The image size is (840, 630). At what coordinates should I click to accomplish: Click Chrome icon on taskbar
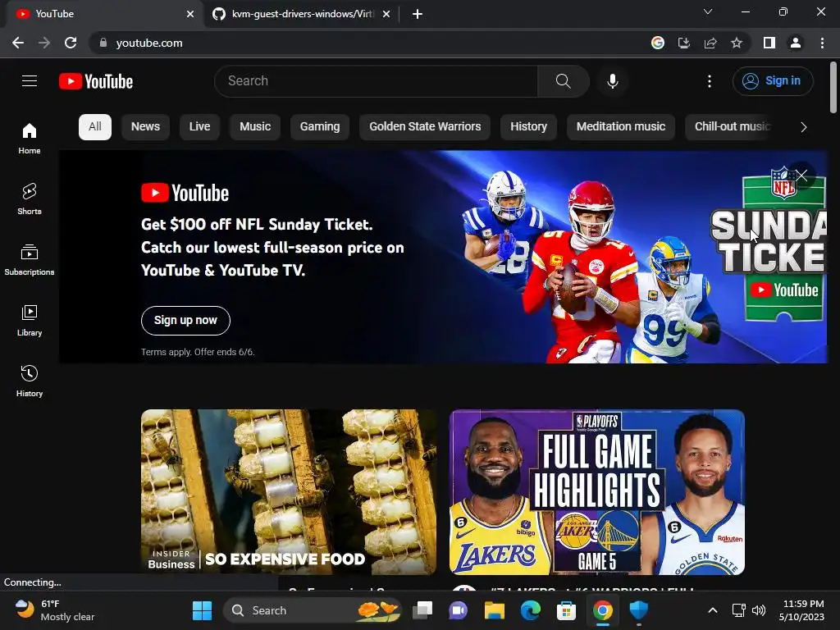(603, 610)
